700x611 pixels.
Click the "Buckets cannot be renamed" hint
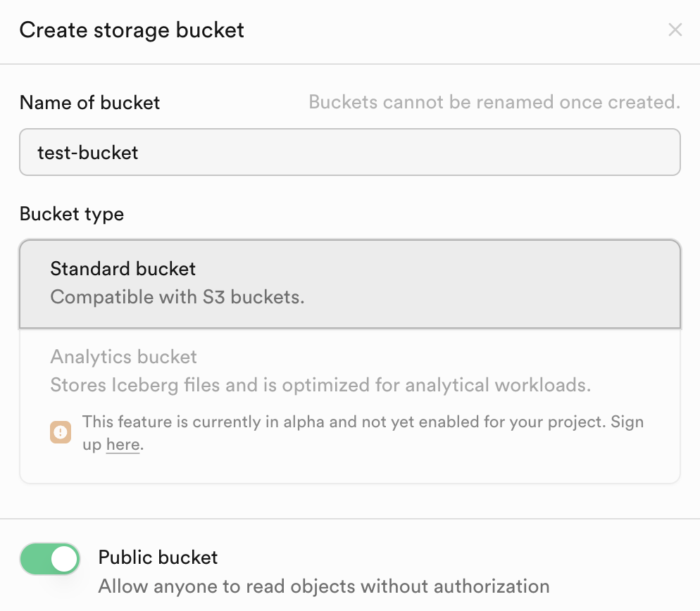[x=494, y=103]
